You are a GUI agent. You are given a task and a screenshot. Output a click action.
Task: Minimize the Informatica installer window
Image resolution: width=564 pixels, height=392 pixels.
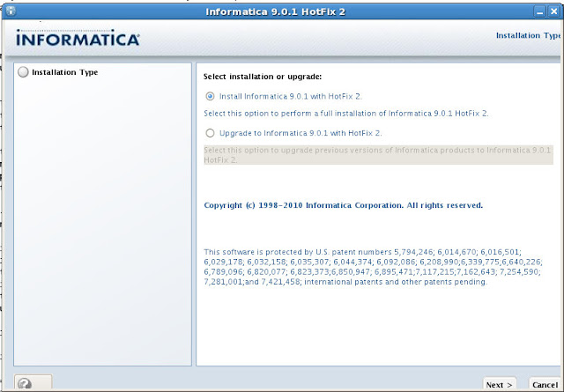tap(539, 11)
